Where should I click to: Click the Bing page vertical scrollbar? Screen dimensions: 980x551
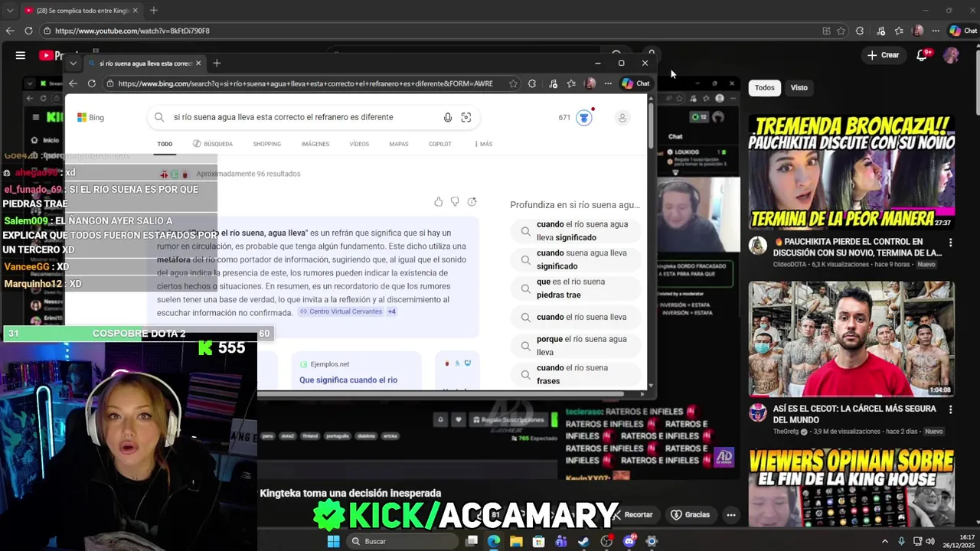pyautogui.click(x=651, y=126)
